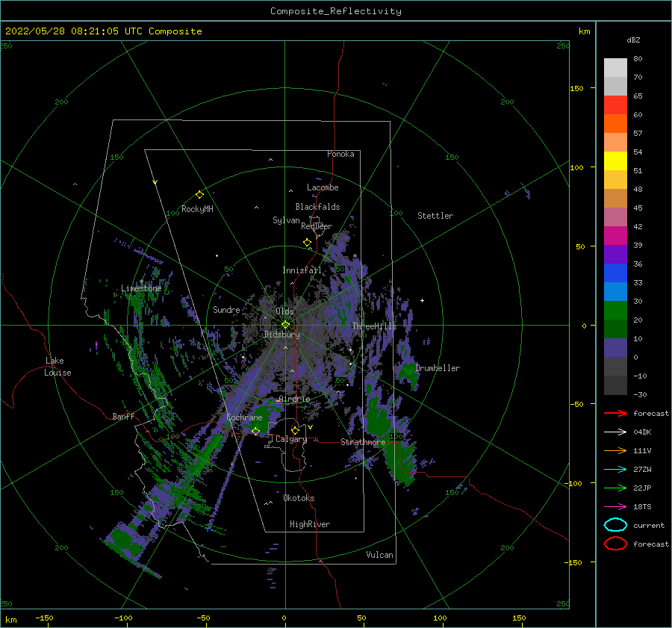Click the Strathmore label

363,442
